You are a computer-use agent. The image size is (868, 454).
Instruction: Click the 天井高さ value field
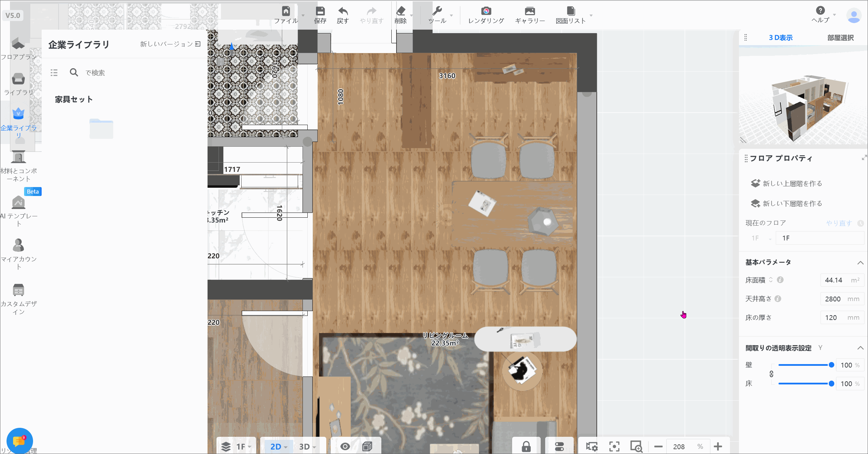842,299
